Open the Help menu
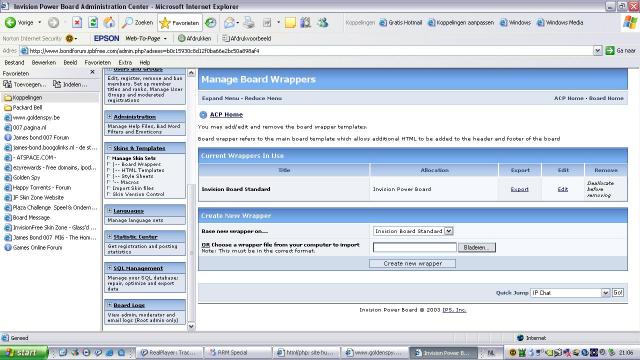The image size is (640, 360). (x=144, y=62)
